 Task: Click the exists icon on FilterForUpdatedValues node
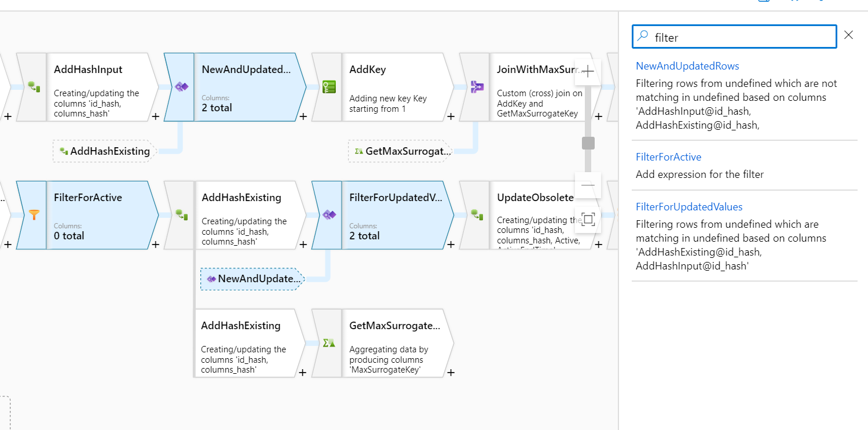[x=329, y=215]
